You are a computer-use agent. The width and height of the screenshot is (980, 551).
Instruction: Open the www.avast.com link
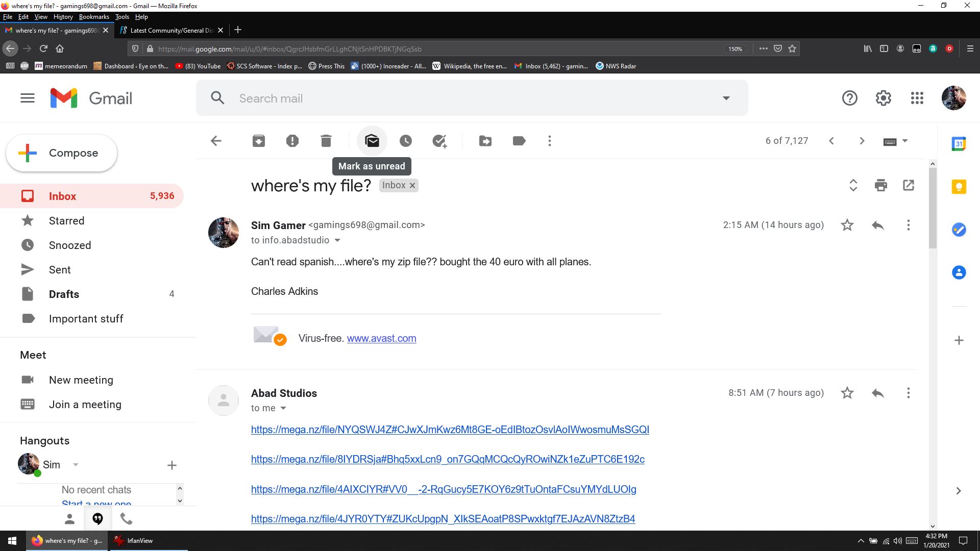point(382,338)
